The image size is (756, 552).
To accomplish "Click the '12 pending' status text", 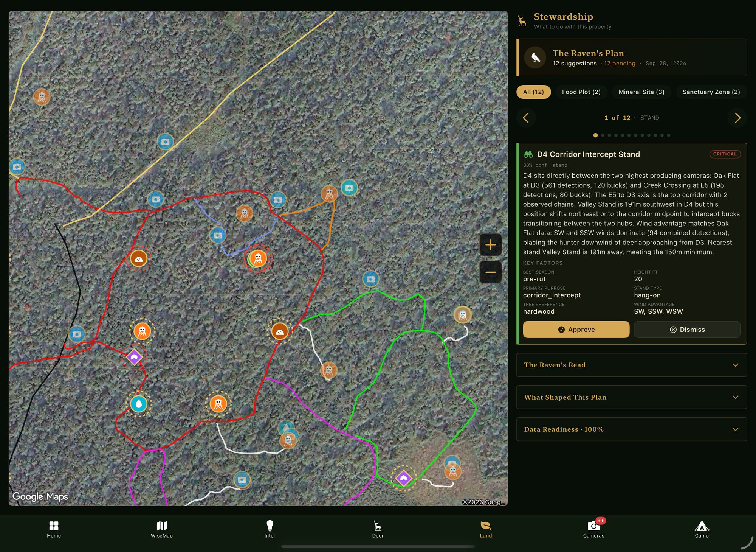I will click(620, 63).
